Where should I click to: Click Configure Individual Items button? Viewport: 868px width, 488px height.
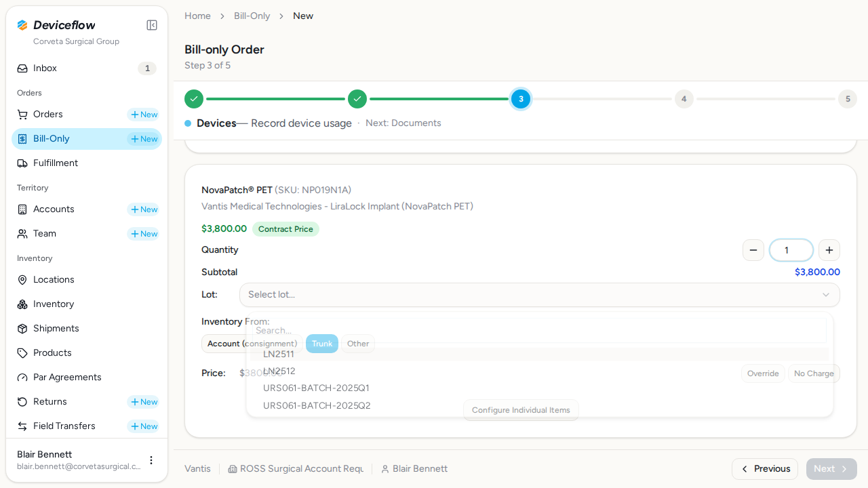(521, 410)
